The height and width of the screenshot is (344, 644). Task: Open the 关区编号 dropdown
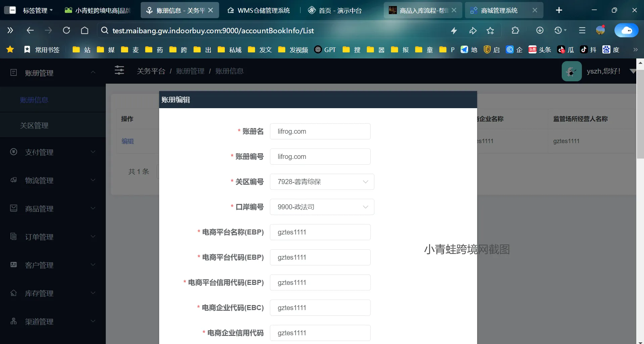point(322,182)
